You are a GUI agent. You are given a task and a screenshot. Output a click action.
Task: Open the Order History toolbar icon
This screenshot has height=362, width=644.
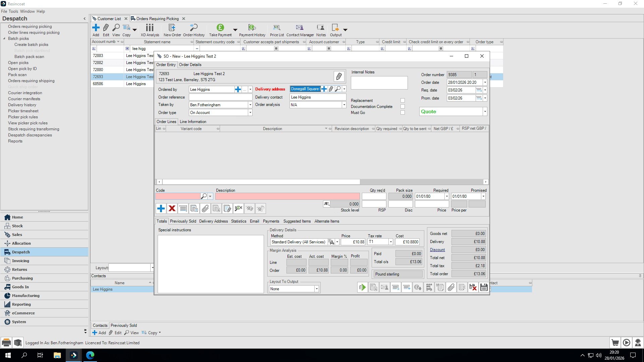[194, 30]
